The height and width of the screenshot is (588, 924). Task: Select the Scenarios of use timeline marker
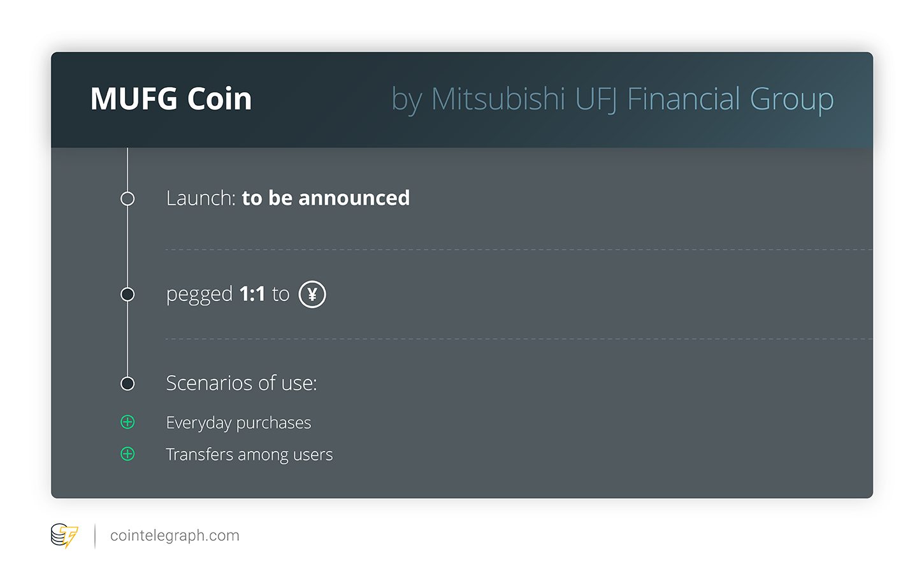click(x=127, y=384)
